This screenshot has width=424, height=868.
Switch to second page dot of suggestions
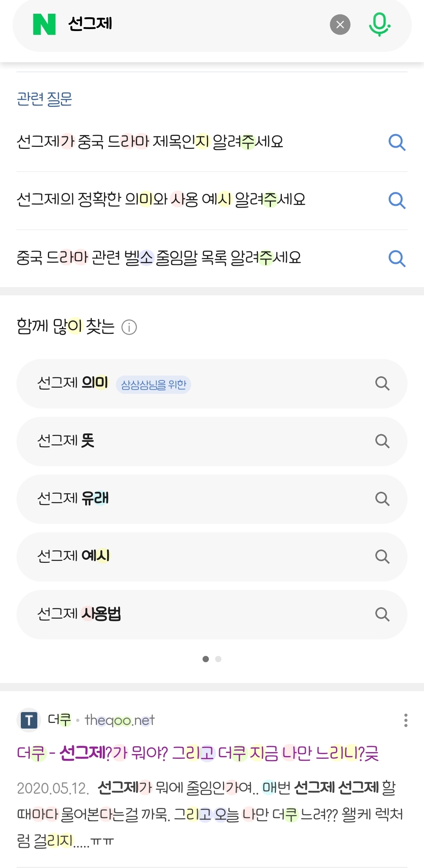(218, 659)
